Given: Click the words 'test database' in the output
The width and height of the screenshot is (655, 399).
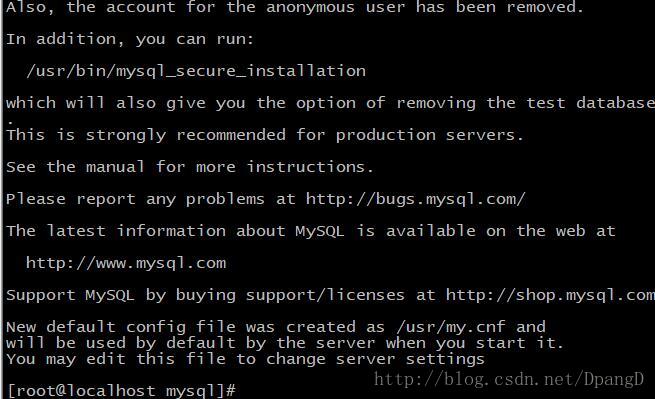Looking at the screenshot, I should point(590,103).
